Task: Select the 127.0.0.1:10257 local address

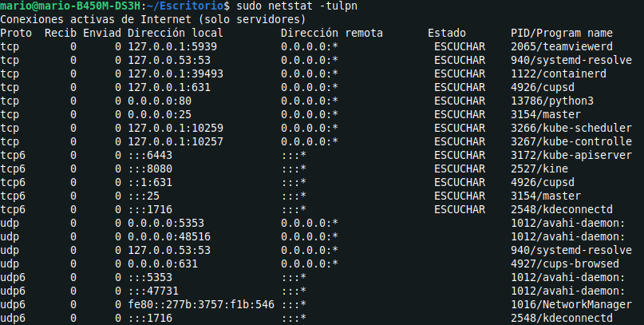Action: click(x=176, y=141)
